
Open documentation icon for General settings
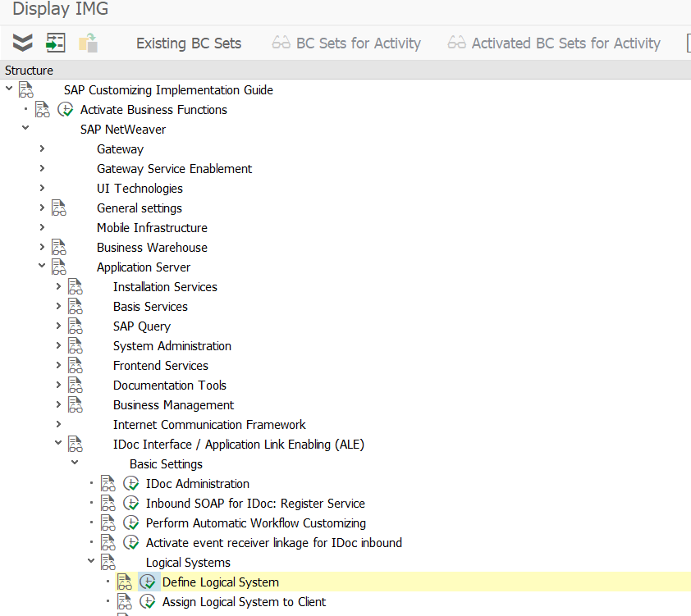(x=58, y=208)
